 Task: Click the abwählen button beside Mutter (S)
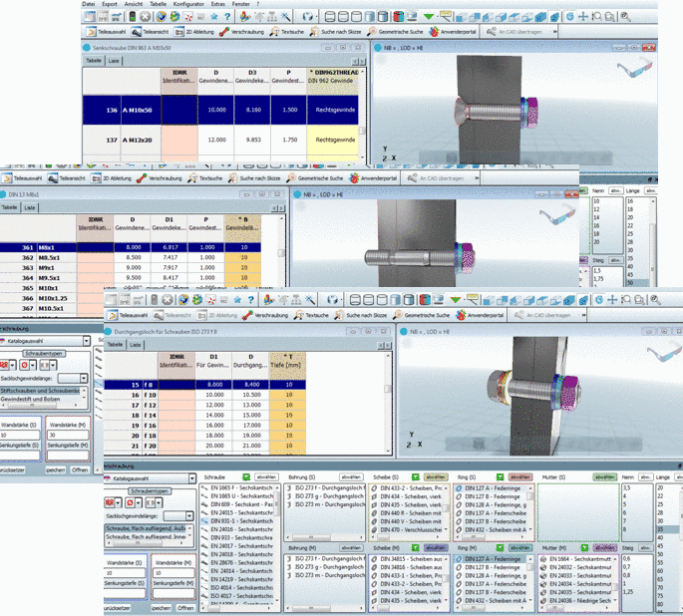[604, 477]
